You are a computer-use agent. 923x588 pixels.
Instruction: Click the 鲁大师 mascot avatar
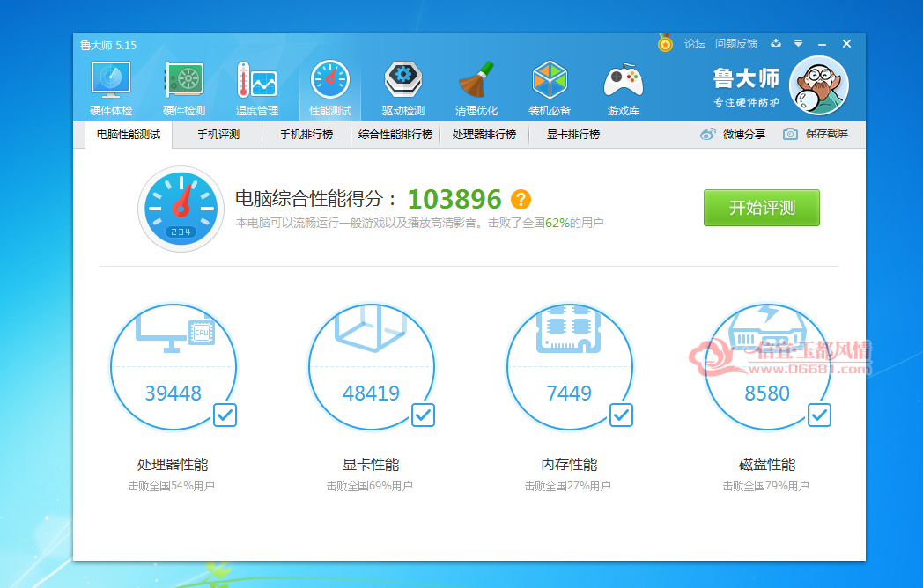coord(819,85)
